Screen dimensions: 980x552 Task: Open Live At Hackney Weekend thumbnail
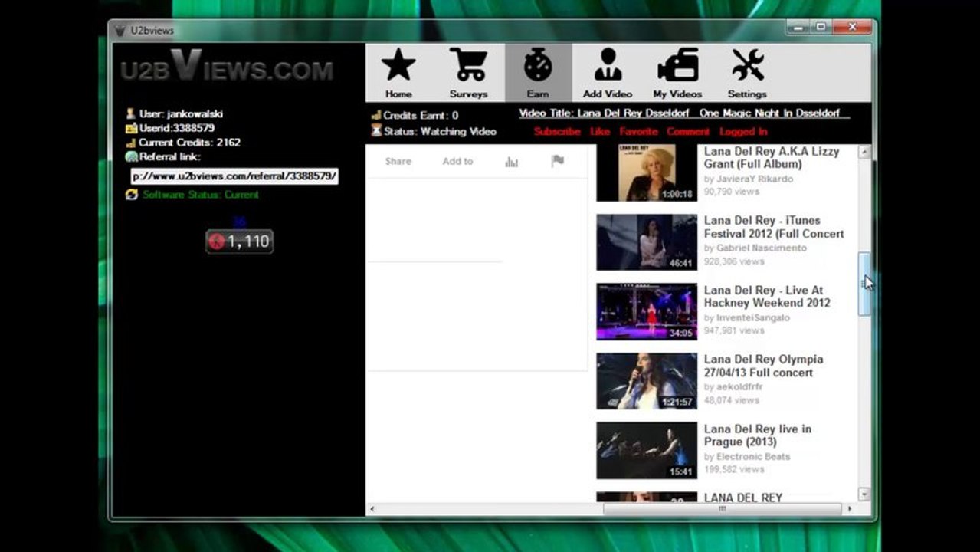coord(647,312)
